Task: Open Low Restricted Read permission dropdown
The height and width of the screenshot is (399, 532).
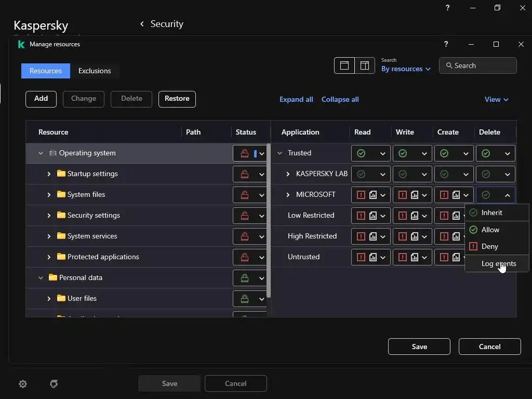Action: pos(383,216)
